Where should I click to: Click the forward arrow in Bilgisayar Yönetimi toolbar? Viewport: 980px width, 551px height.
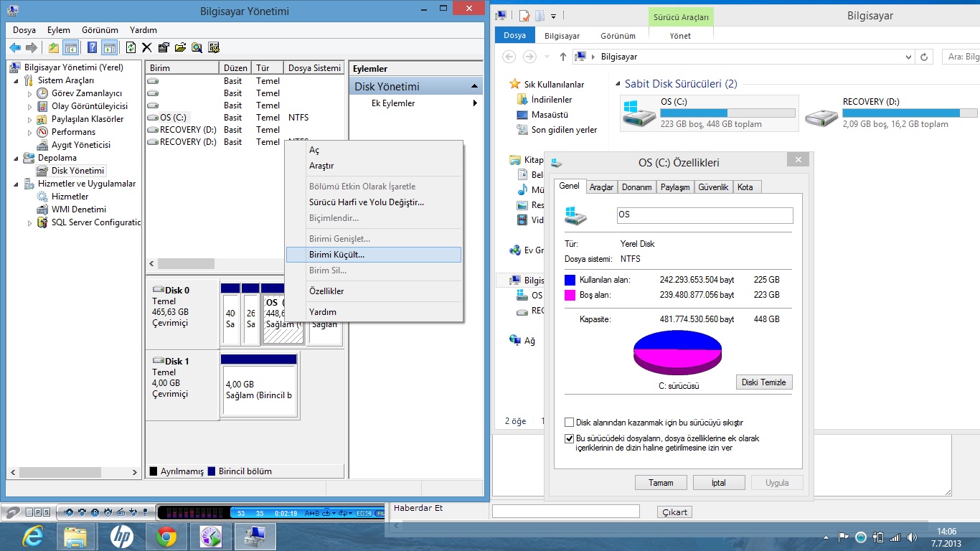tap(31, 47)
